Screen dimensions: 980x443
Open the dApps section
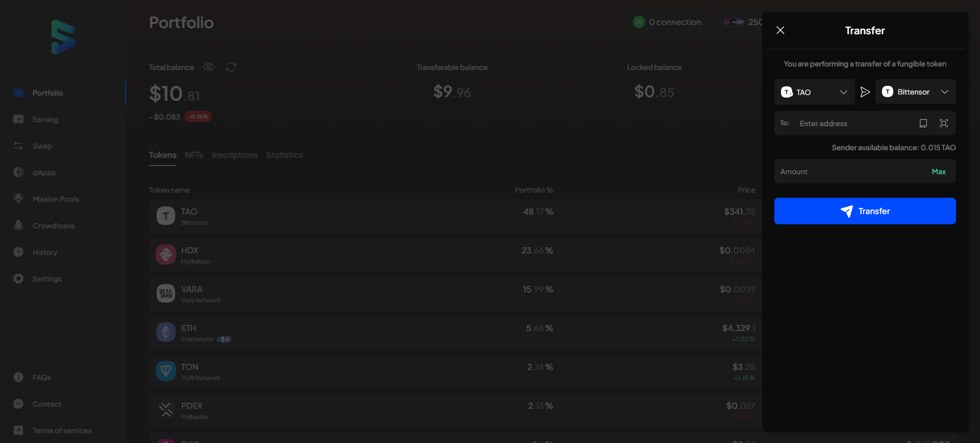pyautogui.click(x=44, y=173)
